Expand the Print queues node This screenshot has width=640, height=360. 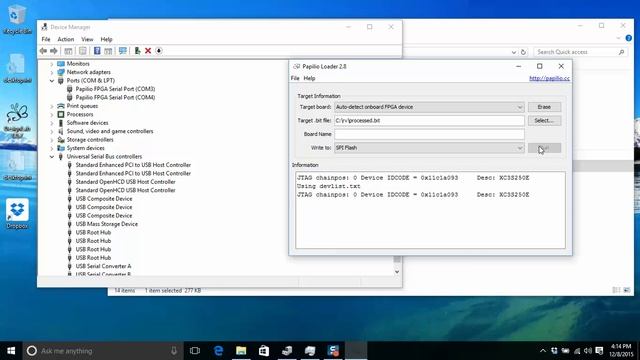click(52, 106)
